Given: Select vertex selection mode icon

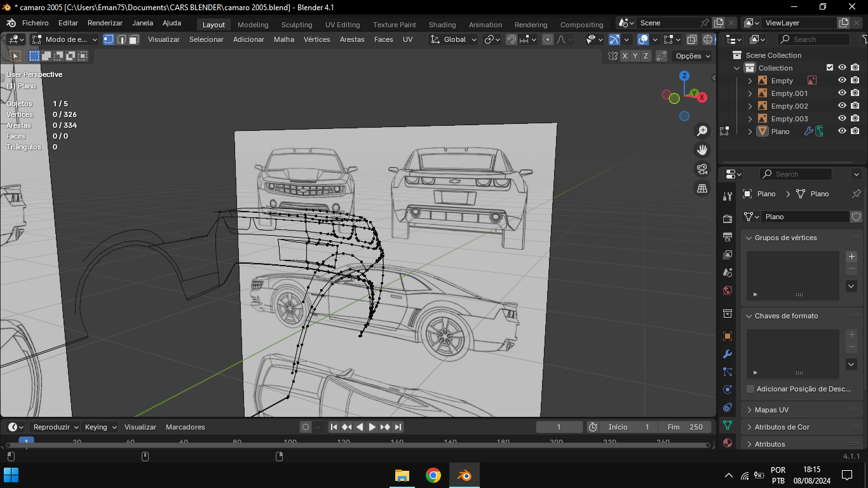Looking at the screenshot, I should point(109,39).
